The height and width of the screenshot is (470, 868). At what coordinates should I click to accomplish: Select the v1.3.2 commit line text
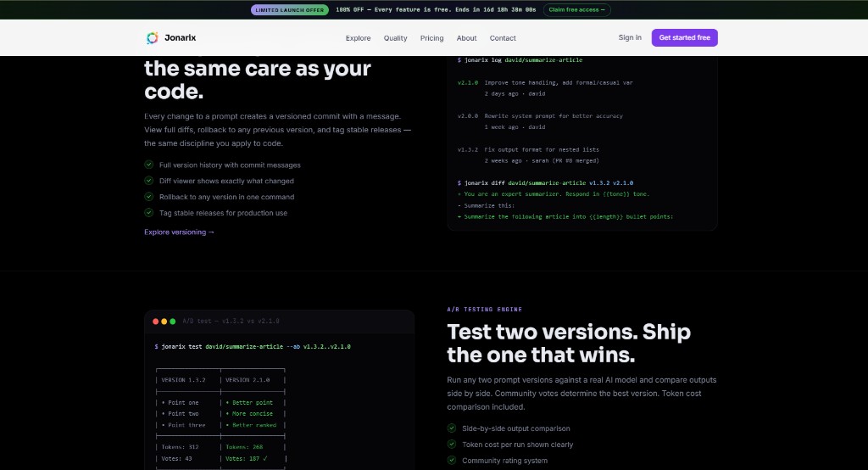pos(528,149)
